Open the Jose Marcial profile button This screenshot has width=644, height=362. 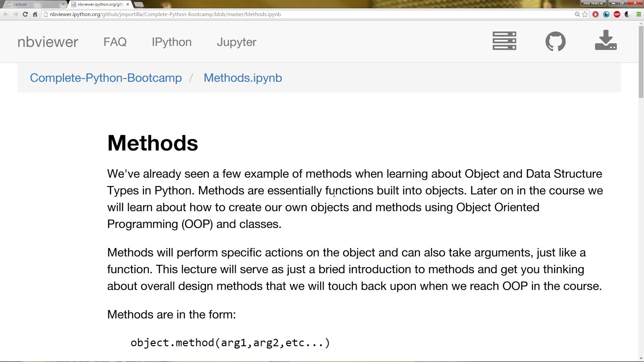(x=593, y=3)
